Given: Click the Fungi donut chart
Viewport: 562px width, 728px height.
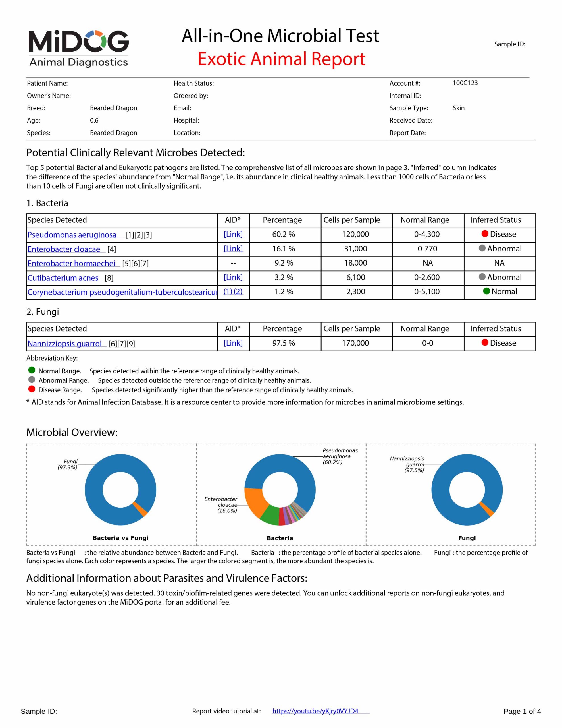Looking at the screenshot, I should point(467,490).
